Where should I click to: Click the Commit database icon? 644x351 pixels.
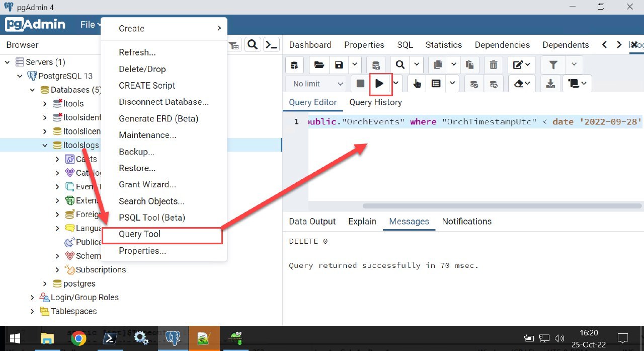tap(474, 84)
